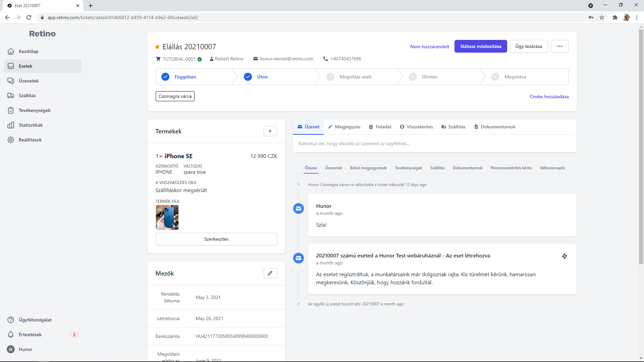The width and height of the screenshot is (644, 362).
Task: Click the Ügy lezárása button
Action: click(x=529, y=46)
